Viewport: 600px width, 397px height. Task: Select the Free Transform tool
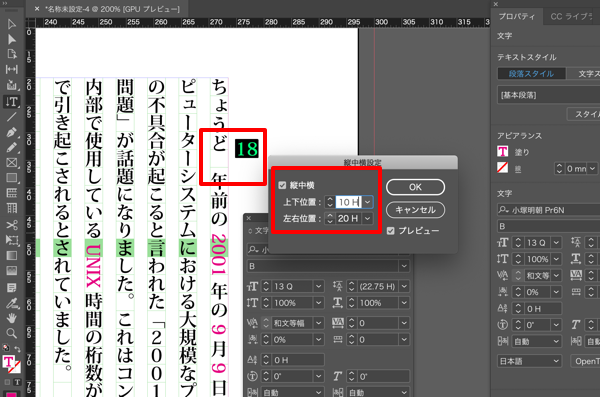coord(11,240)
